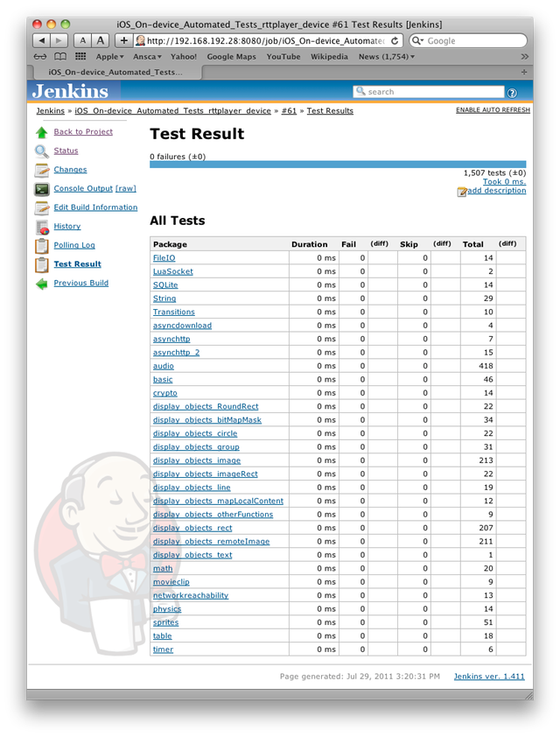This screenshot has height=737, width=560.
Task: Click #61 breadcrumb link
Action: pyautogui.click(x=289, y=111)
